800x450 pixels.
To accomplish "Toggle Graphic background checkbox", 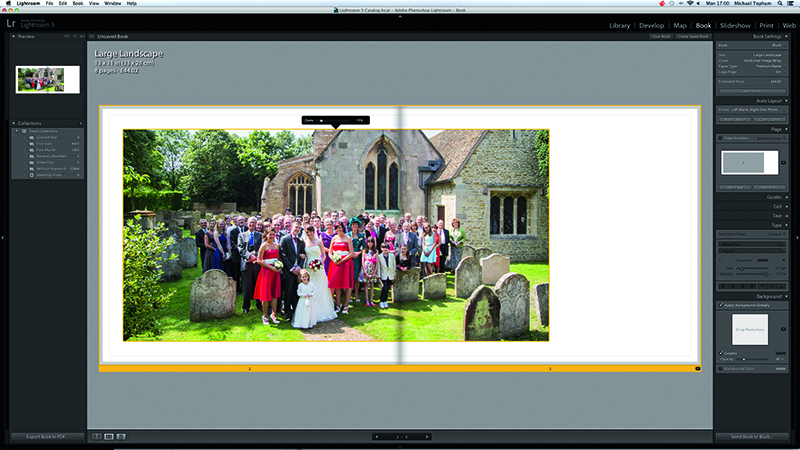I will point(721,353).
